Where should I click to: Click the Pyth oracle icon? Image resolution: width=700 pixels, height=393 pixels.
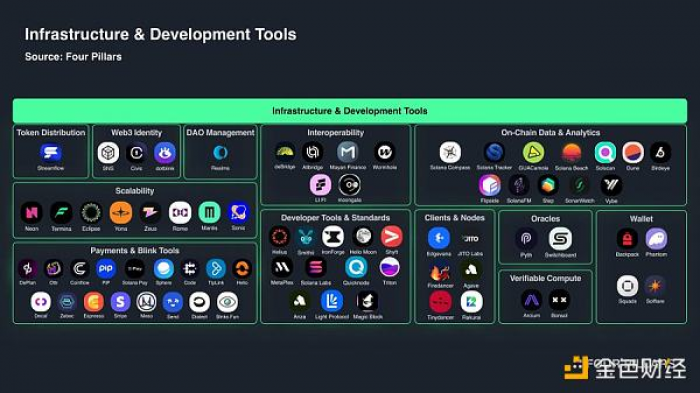coord(526,239)
